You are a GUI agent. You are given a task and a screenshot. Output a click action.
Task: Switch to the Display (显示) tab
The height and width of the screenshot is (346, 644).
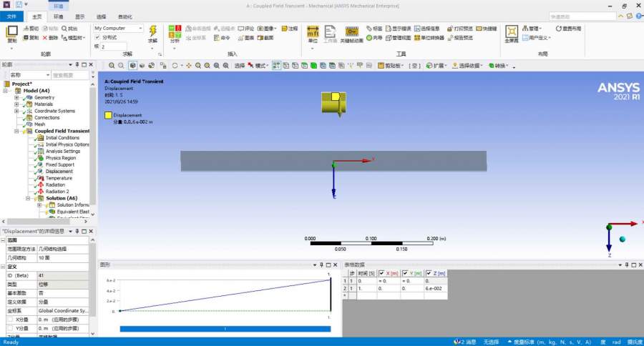click(x=79, y=17)
